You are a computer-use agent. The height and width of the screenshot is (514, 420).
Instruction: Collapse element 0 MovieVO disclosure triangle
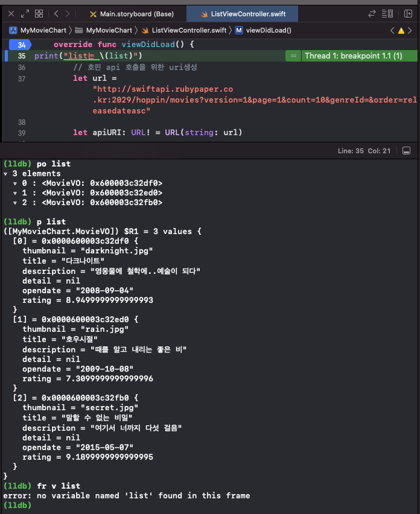point(14,183)
